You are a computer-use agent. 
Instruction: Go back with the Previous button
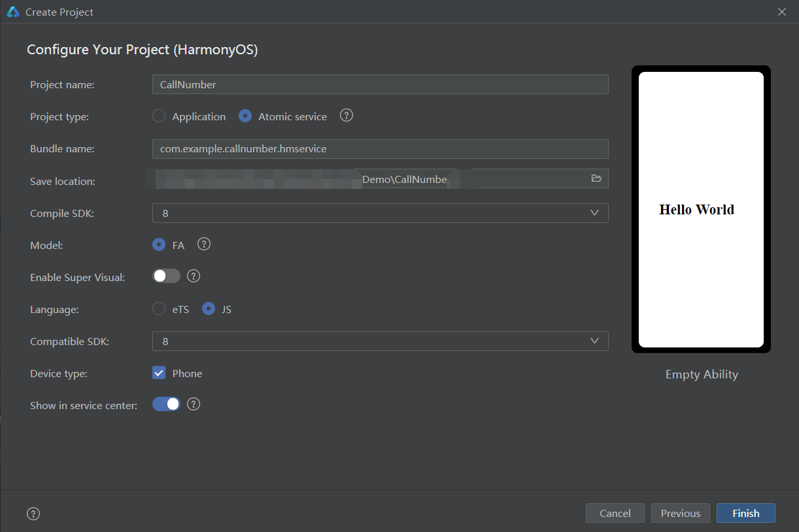681,513
